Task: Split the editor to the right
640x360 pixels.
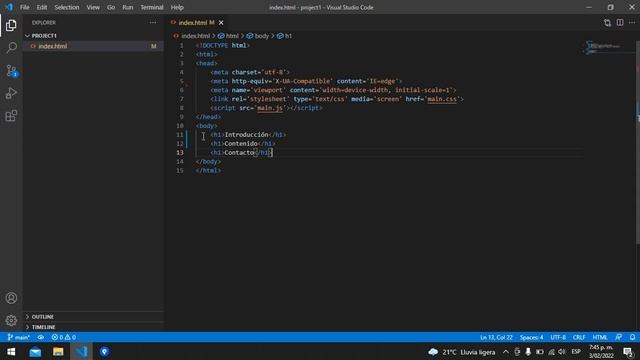Action: pyautogui.click(x=620, y=23)
